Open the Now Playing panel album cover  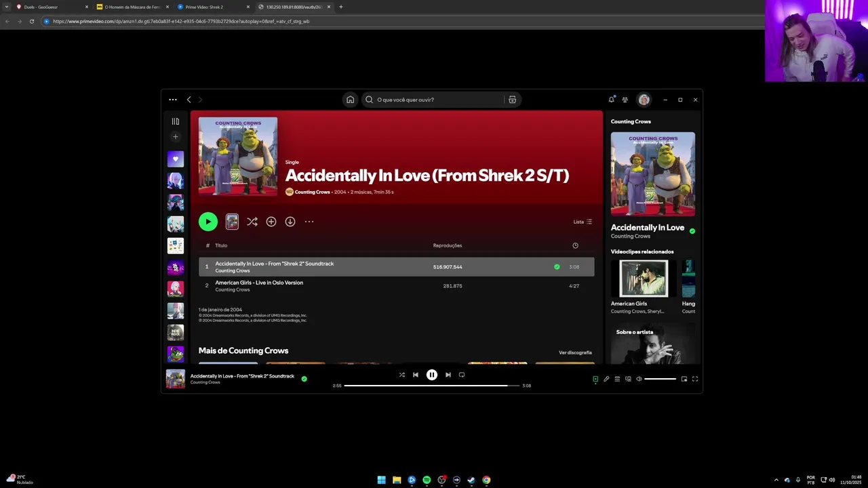pos(653,174)
